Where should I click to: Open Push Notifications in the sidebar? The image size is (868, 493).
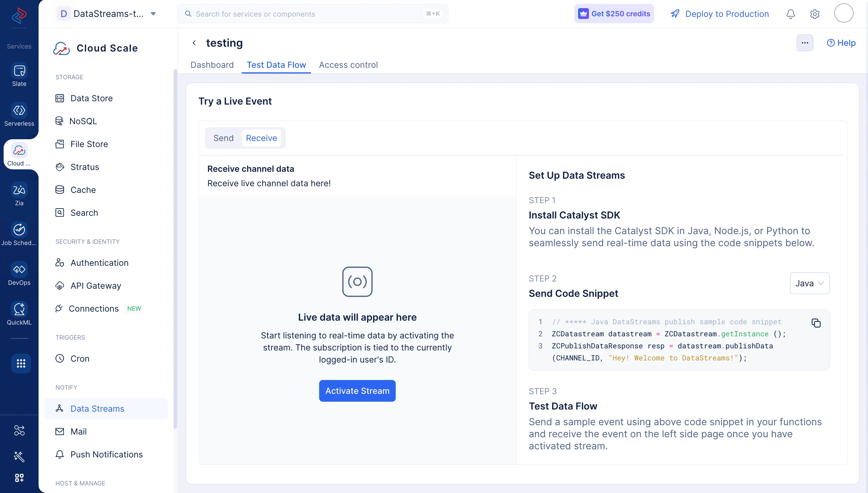[x=106, y=454]
